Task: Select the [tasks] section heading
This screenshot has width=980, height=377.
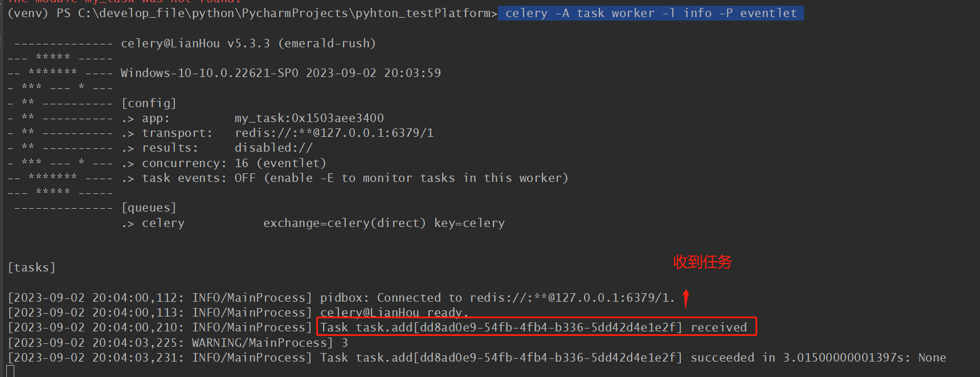Action: click(x=31, y=267)
